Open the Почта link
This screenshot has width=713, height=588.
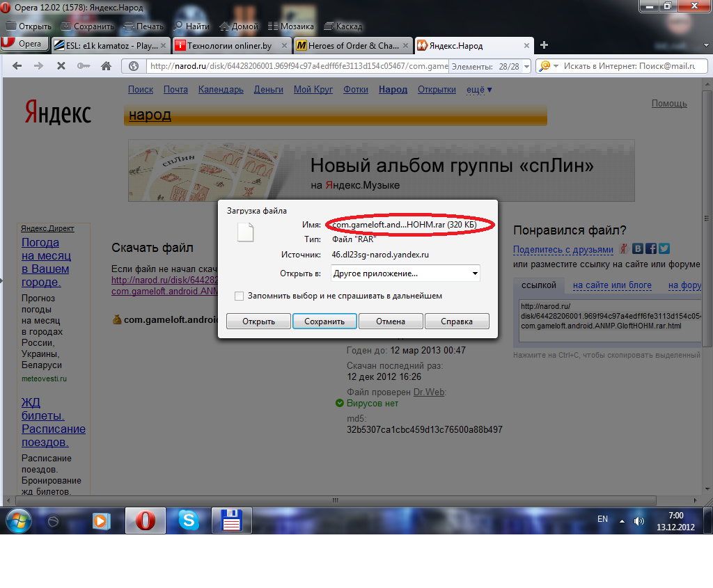[175, 90]
